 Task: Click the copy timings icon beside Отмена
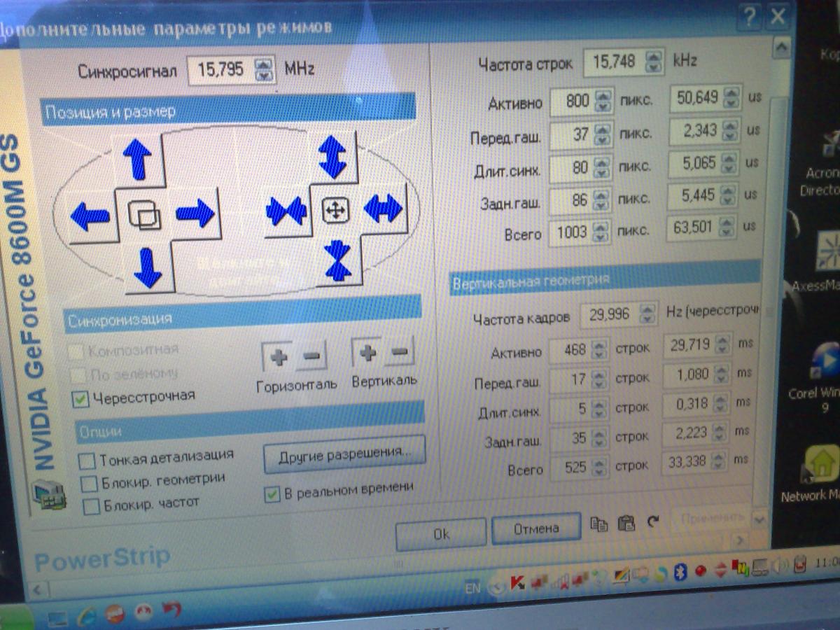tap(598, 524)
